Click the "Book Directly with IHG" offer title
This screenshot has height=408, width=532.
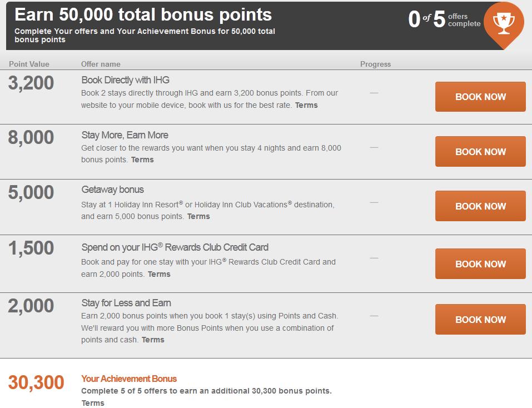click(125, 80)
